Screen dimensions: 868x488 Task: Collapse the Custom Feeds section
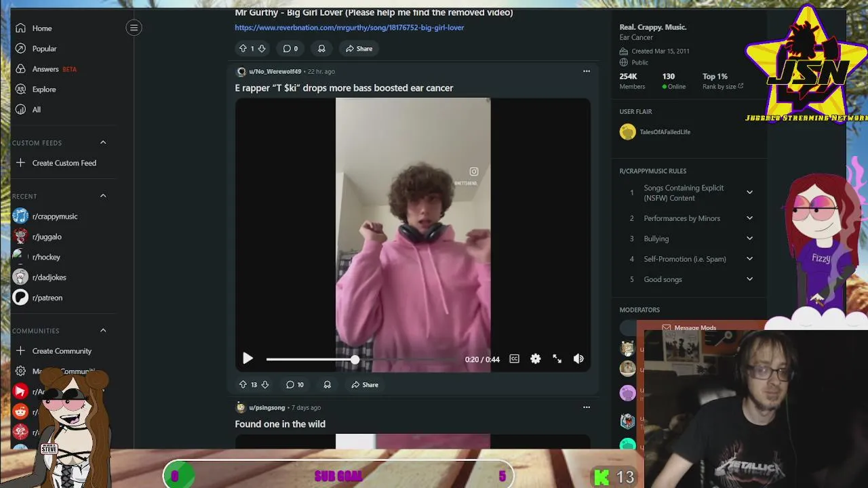coord(103,142)
